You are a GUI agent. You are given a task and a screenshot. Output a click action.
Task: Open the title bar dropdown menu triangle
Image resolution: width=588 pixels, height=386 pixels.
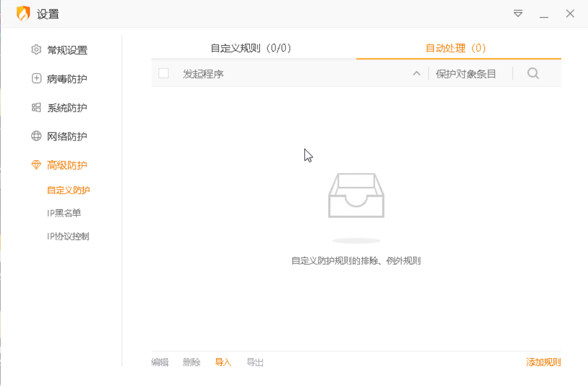(518, 14)
